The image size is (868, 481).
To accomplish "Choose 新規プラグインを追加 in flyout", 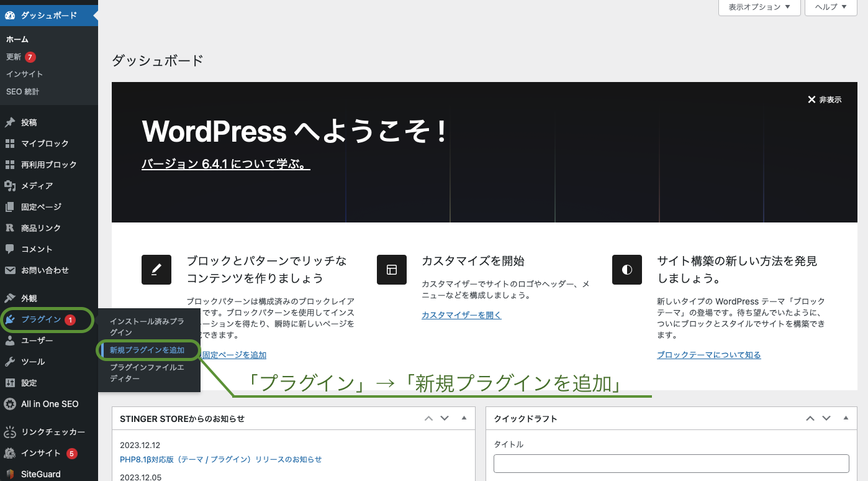I will [147, 350].
